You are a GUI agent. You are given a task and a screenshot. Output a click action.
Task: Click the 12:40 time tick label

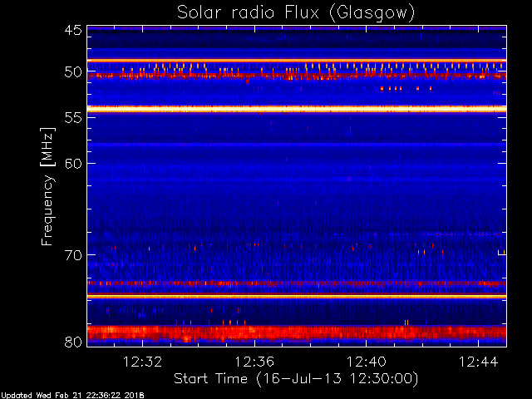click(367, 362)
